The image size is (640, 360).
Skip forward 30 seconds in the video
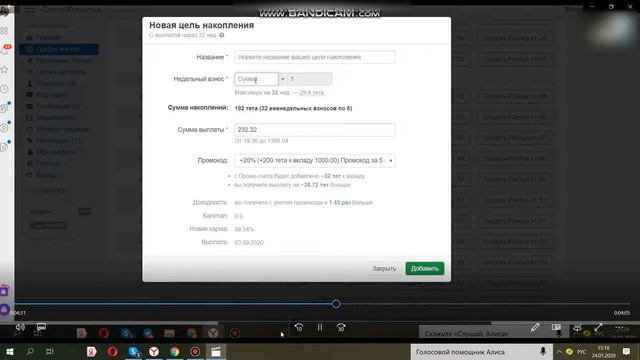341,327
